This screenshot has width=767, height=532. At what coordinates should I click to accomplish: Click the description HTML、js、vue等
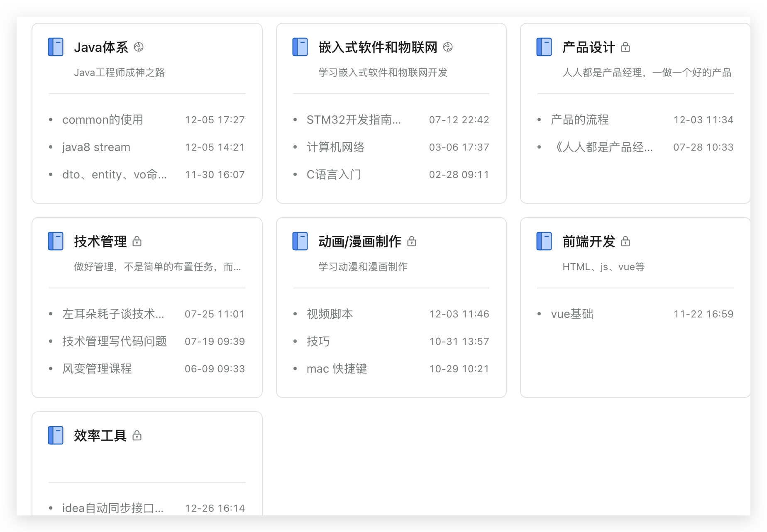pyautogui.click(x=604, y=267)
